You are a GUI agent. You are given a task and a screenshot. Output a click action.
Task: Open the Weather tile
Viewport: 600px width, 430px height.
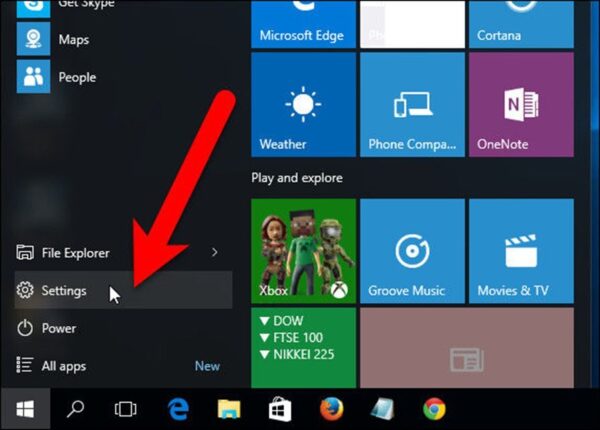[303, 105]
